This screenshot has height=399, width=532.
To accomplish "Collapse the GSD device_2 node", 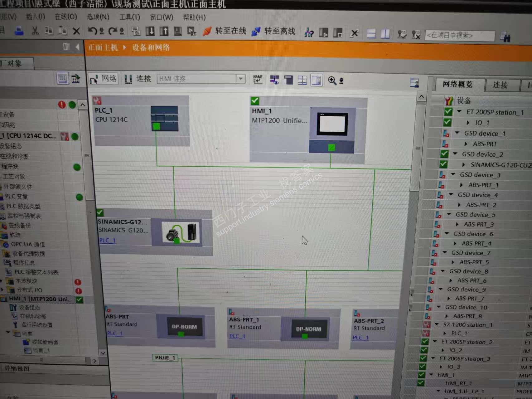I will (455, 153).
